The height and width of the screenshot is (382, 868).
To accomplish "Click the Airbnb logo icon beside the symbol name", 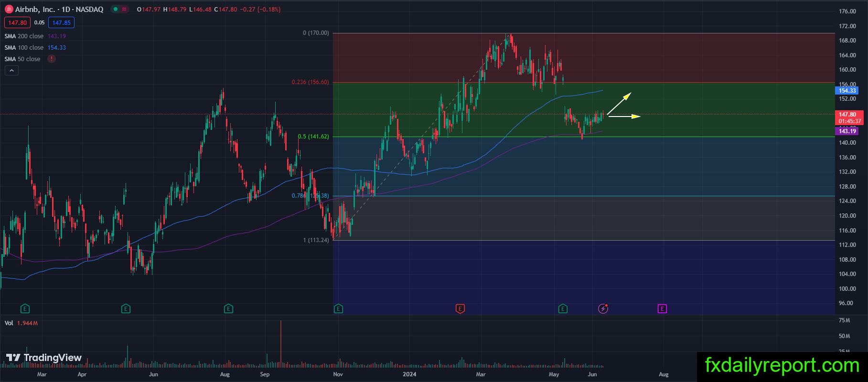I will (8, 9).
